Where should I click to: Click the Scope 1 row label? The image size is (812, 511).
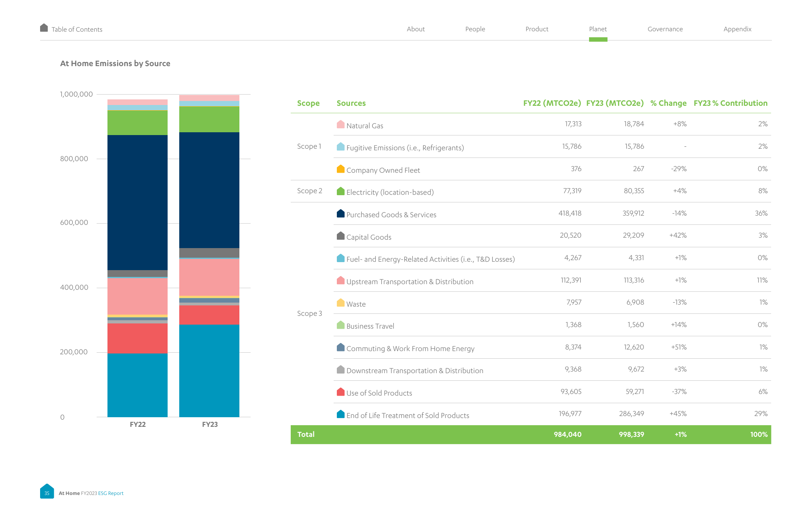(309, 146)
